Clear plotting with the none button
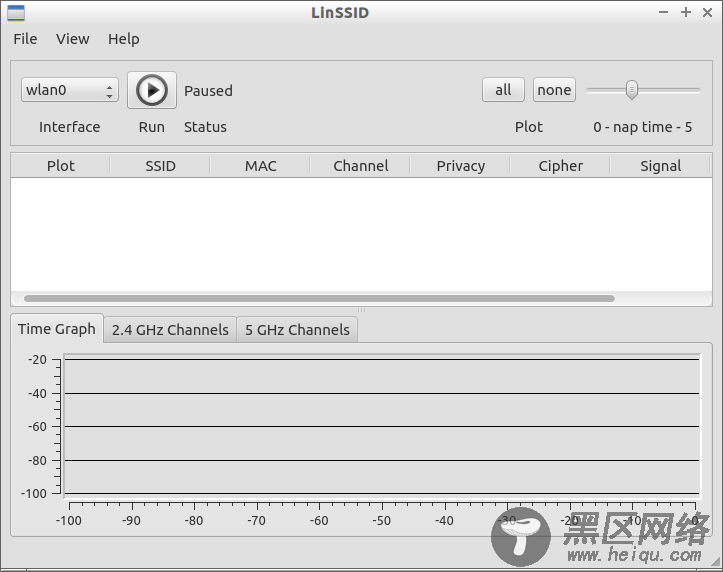This screenshot has height=572, width=723. (x=554, y=90)
